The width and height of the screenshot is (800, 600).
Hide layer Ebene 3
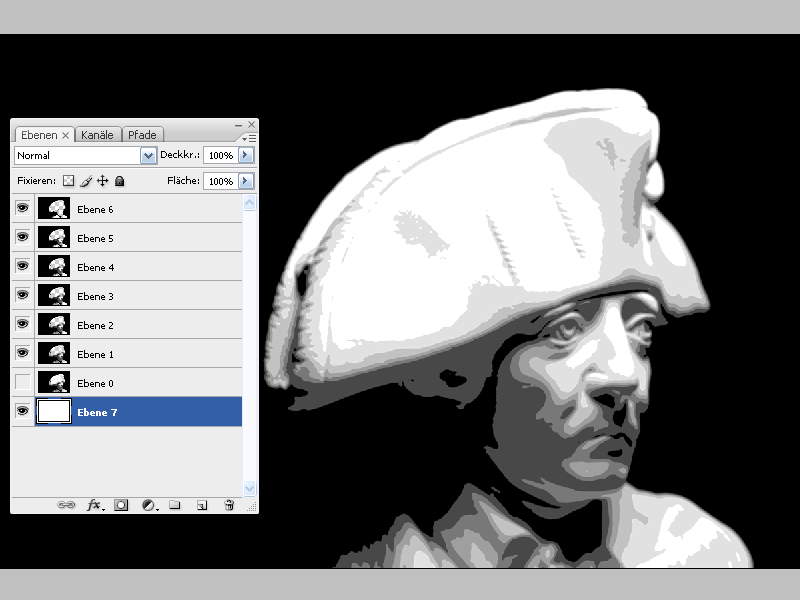click(x=22, y=295)
